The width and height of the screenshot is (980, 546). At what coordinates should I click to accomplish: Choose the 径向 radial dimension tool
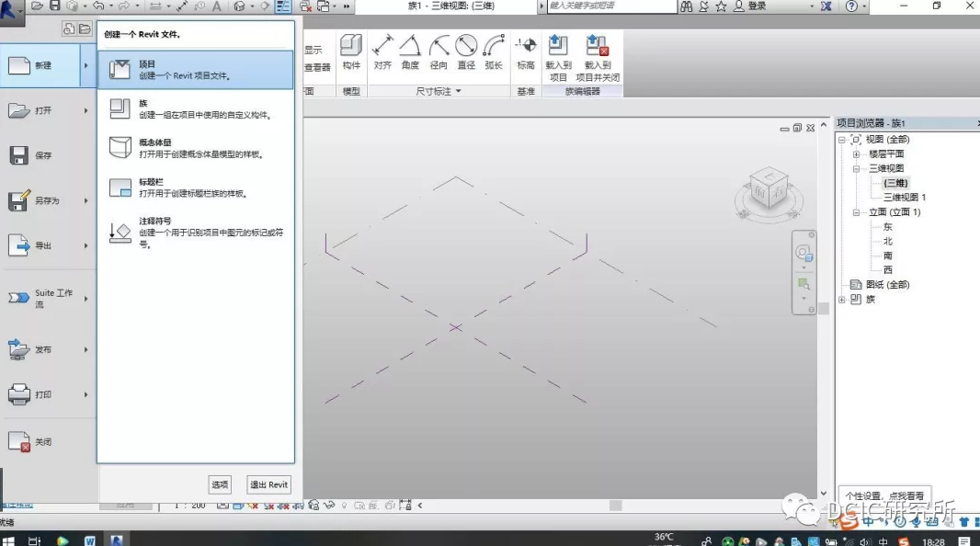439,51
